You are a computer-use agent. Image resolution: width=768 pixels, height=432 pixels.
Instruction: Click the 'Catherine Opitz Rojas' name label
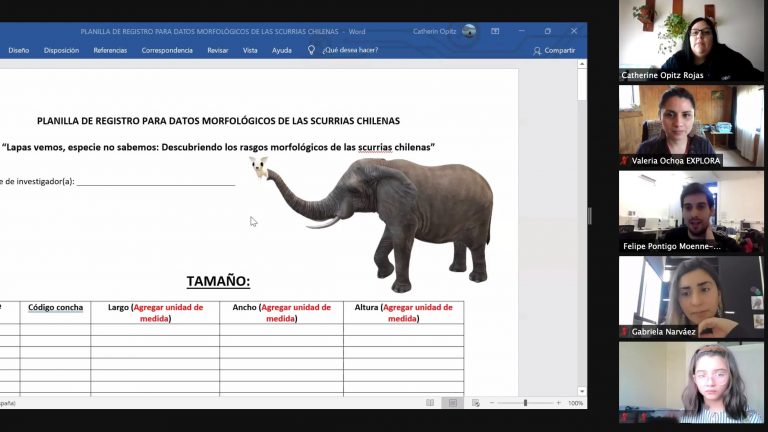coord(662,75)
